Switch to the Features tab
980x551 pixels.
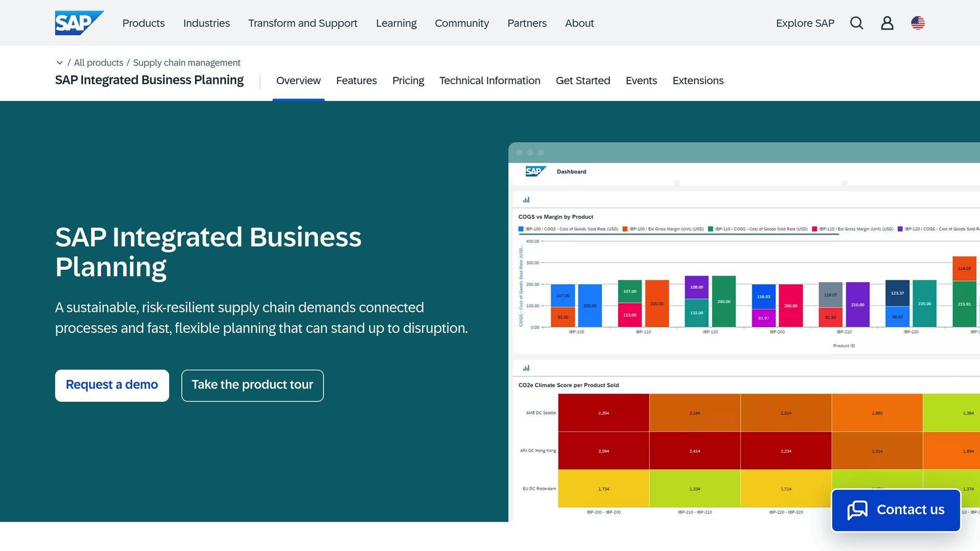click(356, 80)
